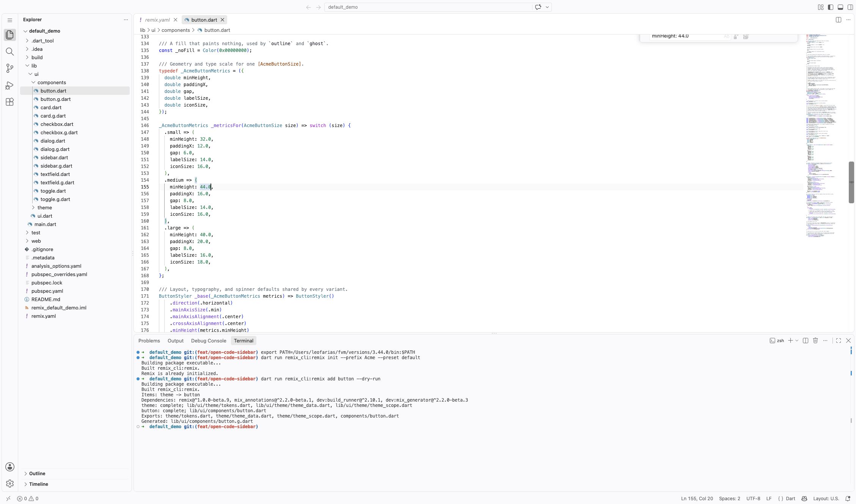The width and height of the screenshot is (856, 504).
Task: Expand the .dart_tool folder
Action: tap(27, 41)
